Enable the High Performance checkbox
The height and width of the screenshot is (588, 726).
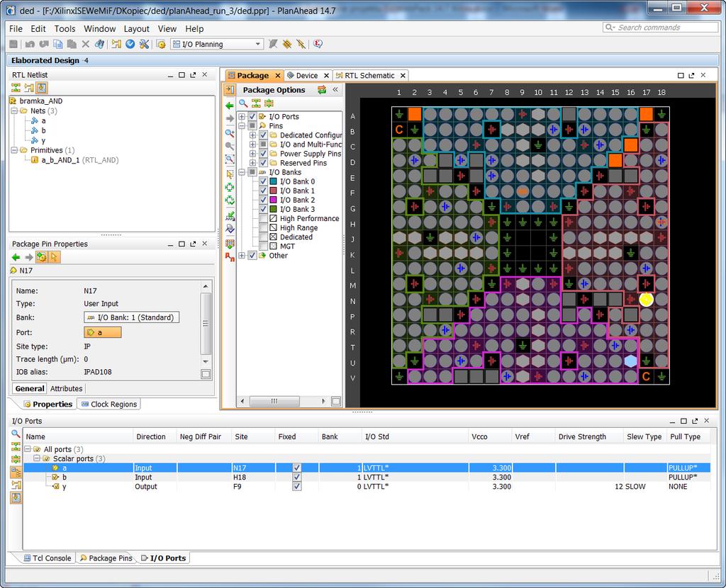264,218
